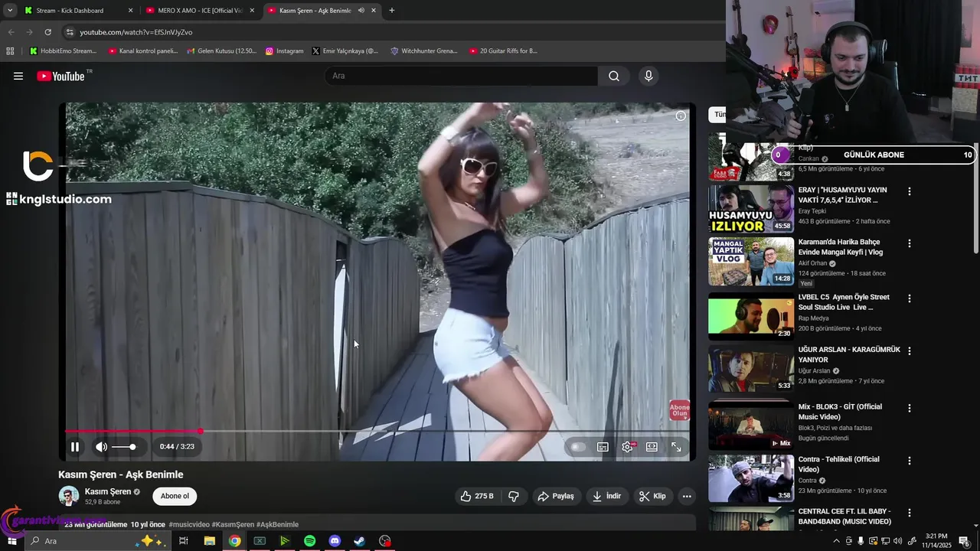The image size is (980, 551).
Task: Click the Paylaş share button
Action: 556,496
